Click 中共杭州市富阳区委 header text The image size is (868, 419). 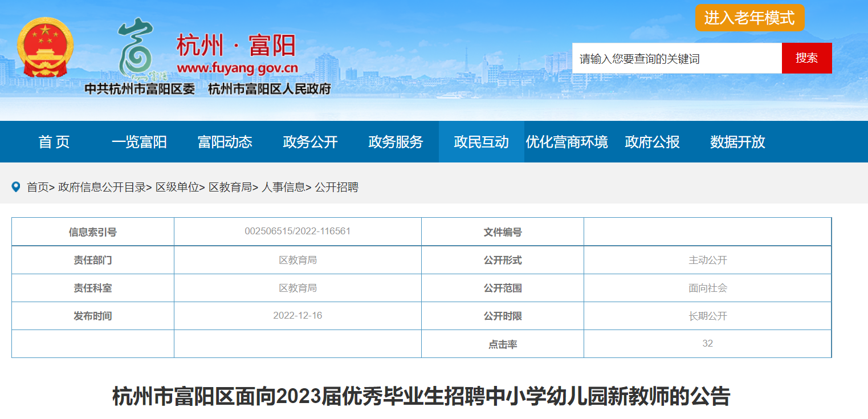pos(140,89)
